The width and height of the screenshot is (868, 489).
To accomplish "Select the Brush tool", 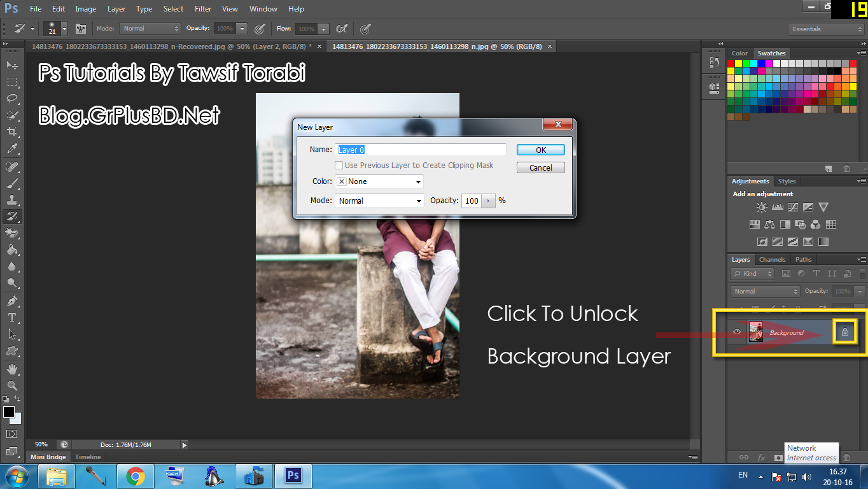I will 11,183.
